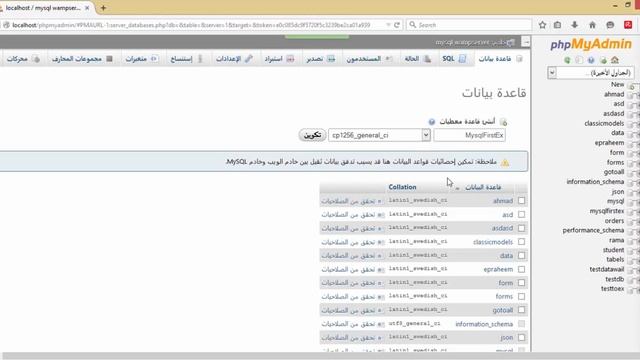Click the browser Search field

point(469,25)
